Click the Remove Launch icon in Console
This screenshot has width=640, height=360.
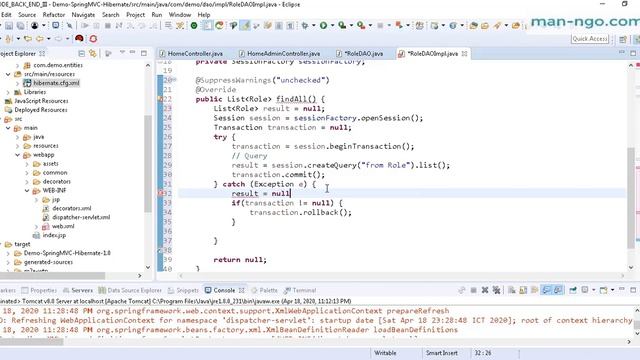[x=485, y=290]
